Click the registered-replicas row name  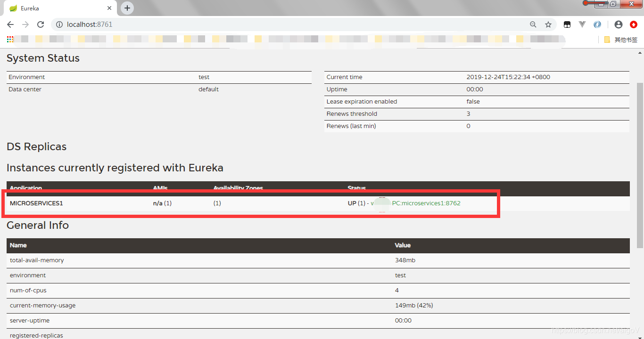[36, 336]
